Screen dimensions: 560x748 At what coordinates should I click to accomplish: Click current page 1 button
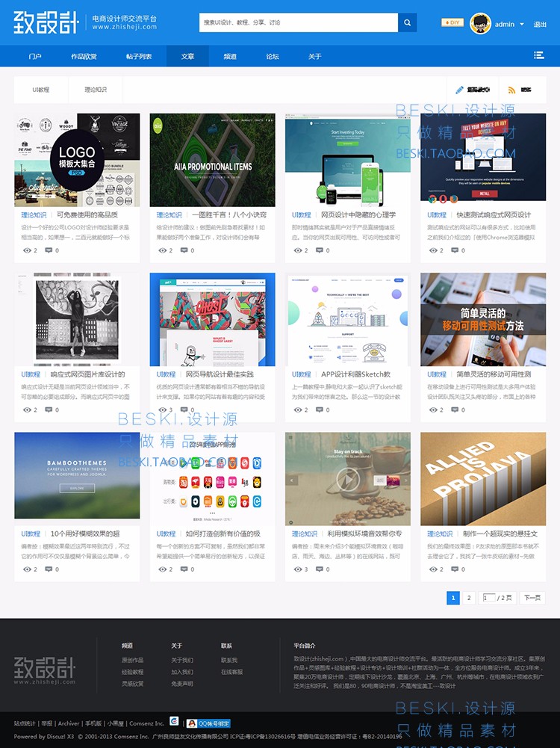pos(453,598)
